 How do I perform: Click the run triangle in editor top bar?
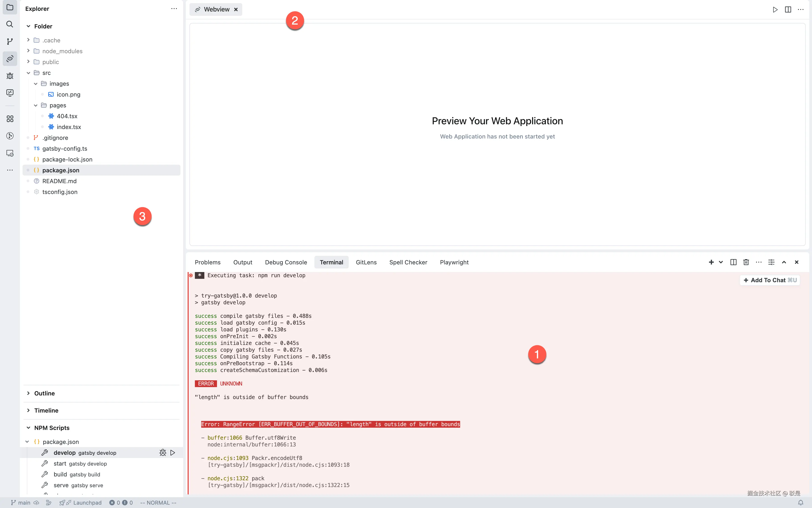(775, 9)
